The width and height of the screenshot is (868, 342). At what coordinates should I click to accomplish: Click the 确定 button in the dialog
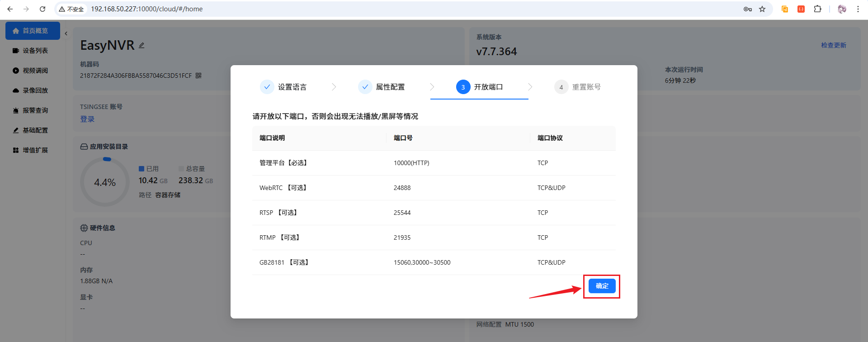coord(602,286)
